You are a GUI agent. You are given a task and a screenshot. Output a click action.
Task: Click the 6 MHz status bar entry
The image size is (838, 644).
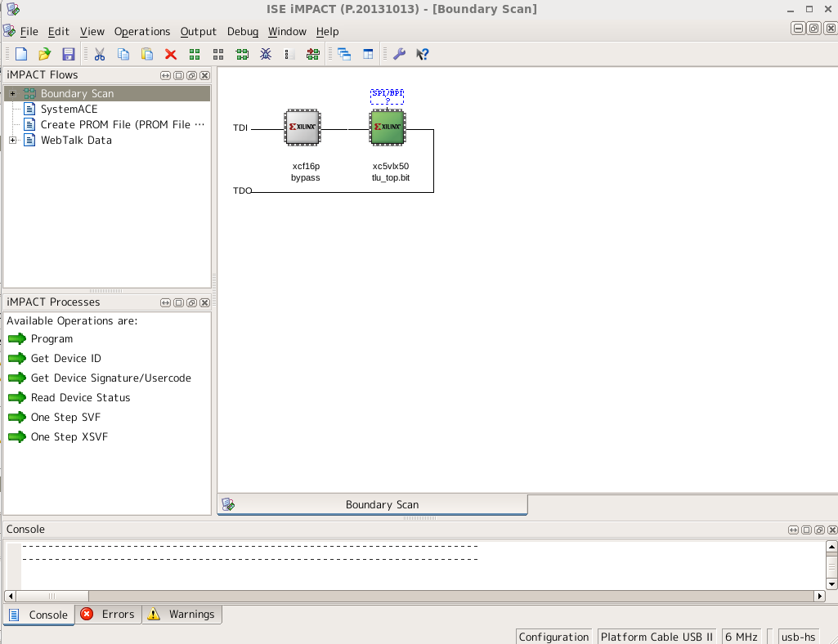[742, 637]
